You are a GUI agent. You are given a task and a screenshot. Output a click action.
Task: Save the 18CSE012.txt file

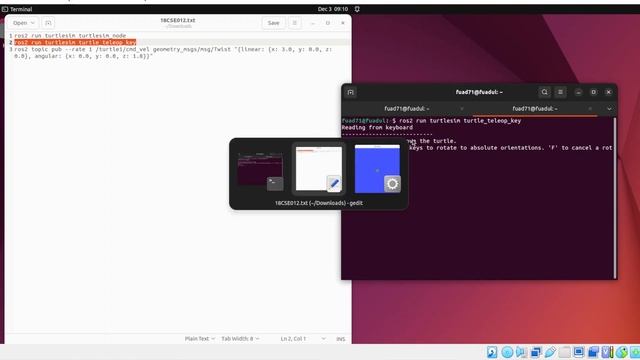273,23
